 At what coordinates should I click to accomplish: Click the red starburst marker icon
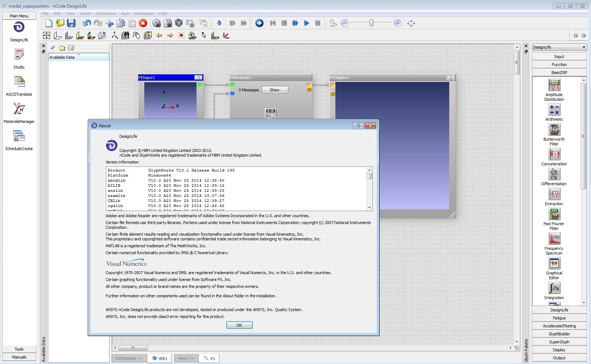pyautogui.click(x=181, y=35)
